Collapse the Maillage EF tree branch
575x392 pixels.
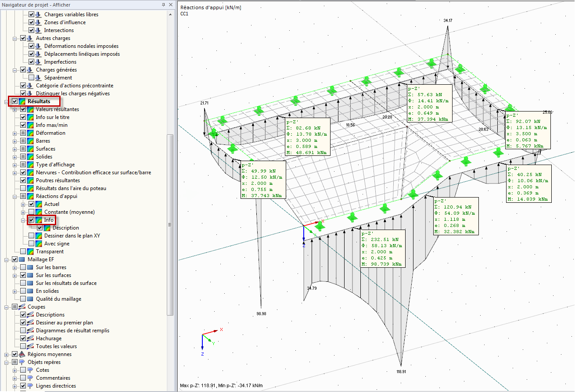tap(7, 259)
